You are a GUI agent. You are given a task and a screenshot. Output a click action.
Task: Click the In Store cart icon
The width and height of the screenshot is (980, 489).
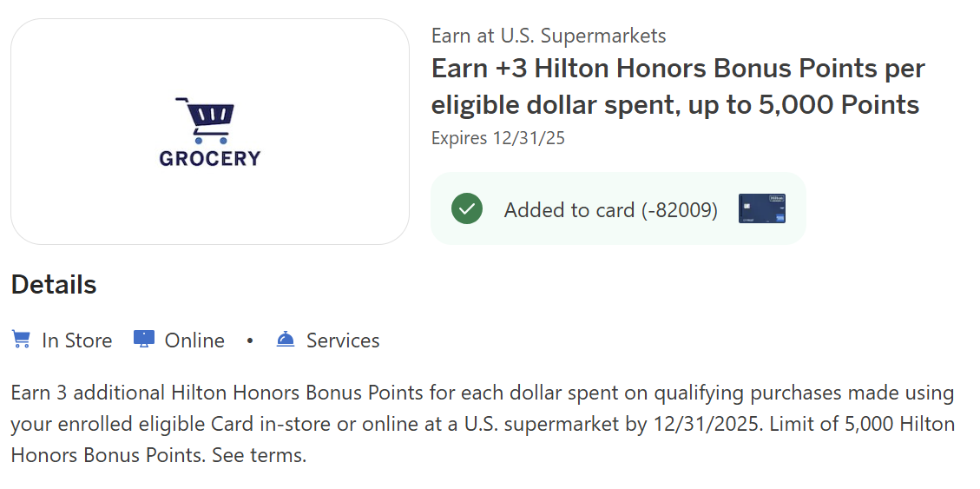click(x=21, y=340)
